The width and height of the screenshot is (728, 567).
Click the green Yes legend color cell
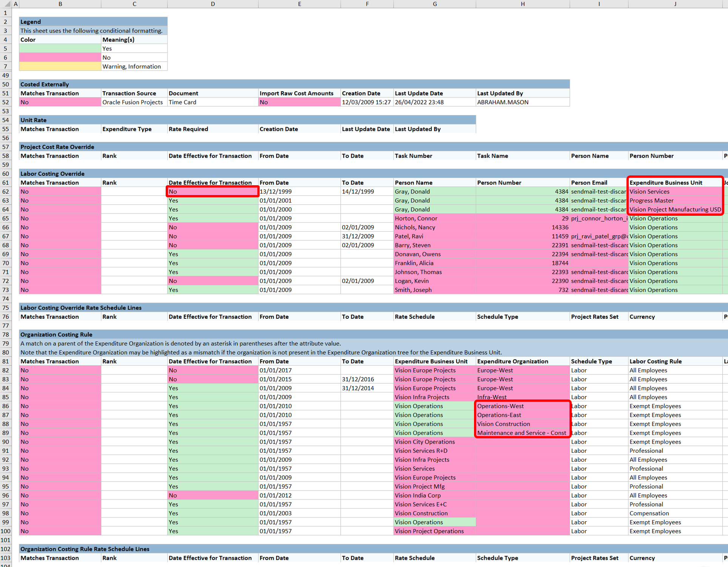pos(60,49)
